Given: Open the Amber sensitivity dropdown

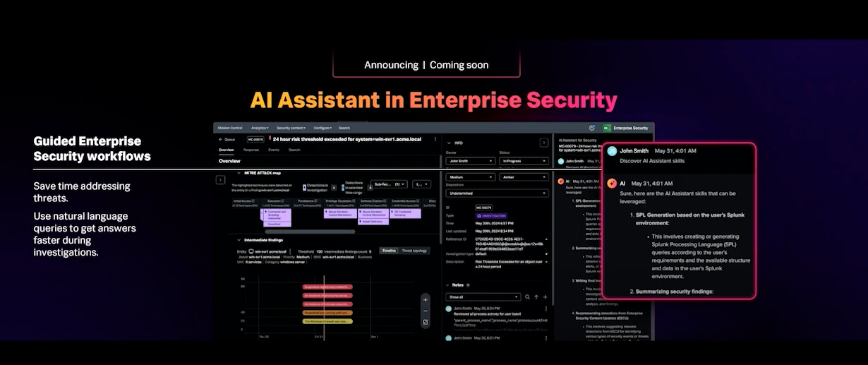Looking at the screenshot, I should (524, 177).
